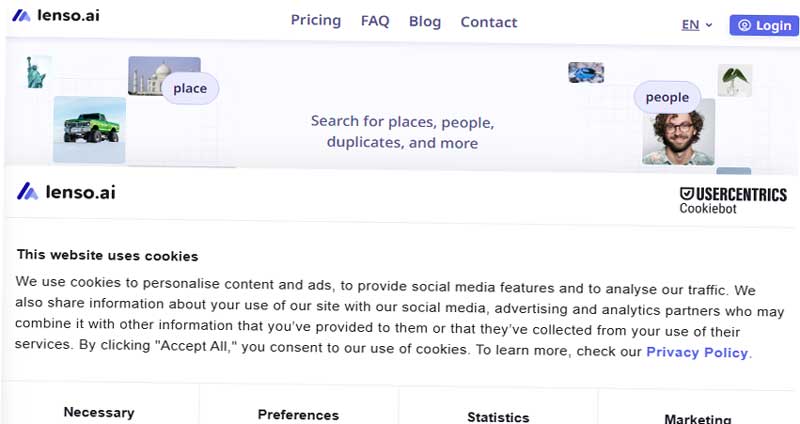Open the FAQ page
The image size is (800, 424).
coord(375,21)
